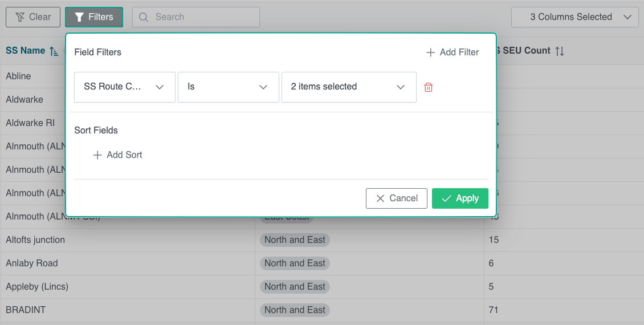Image resolution: width=644 pixels, height=325 pixels.
Task: Open the 'Is' operator dropdown
Action: (x=228, y=87)
